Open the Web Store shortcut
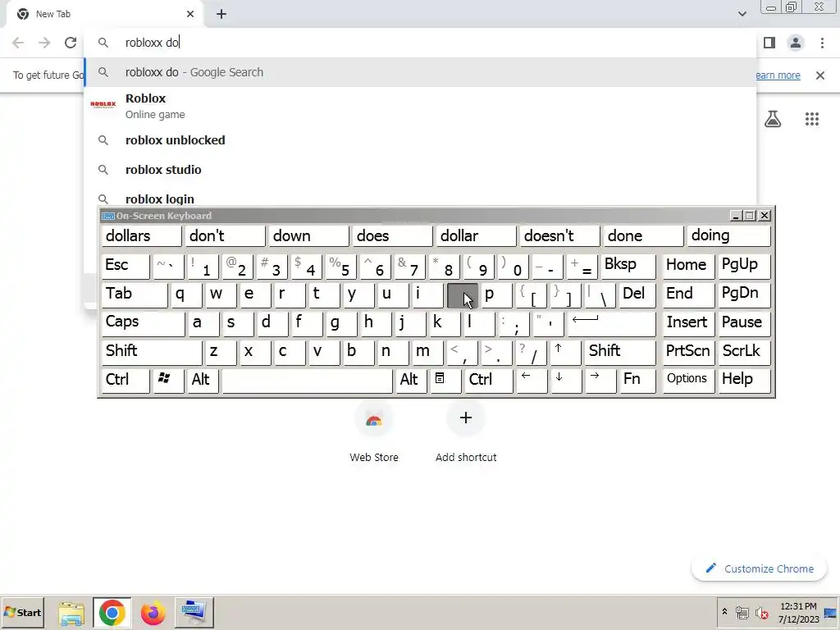Viewport: 840px width, 630px height. click(x=374, y=433)
